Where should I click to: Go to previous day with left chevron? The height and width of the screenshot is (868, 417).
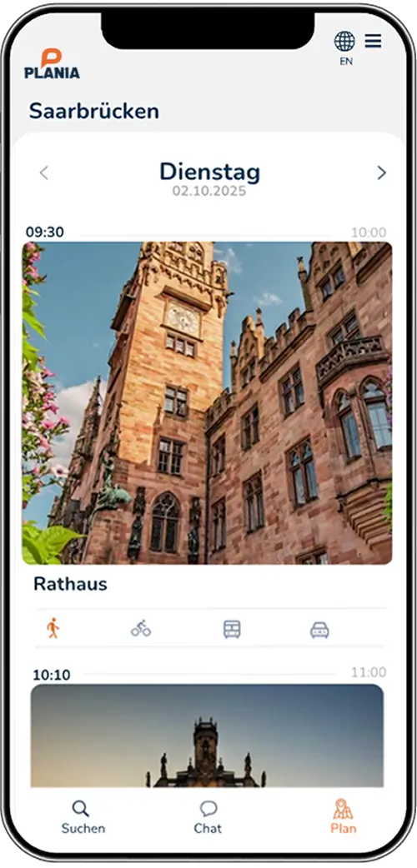click(x=44, y=173)
